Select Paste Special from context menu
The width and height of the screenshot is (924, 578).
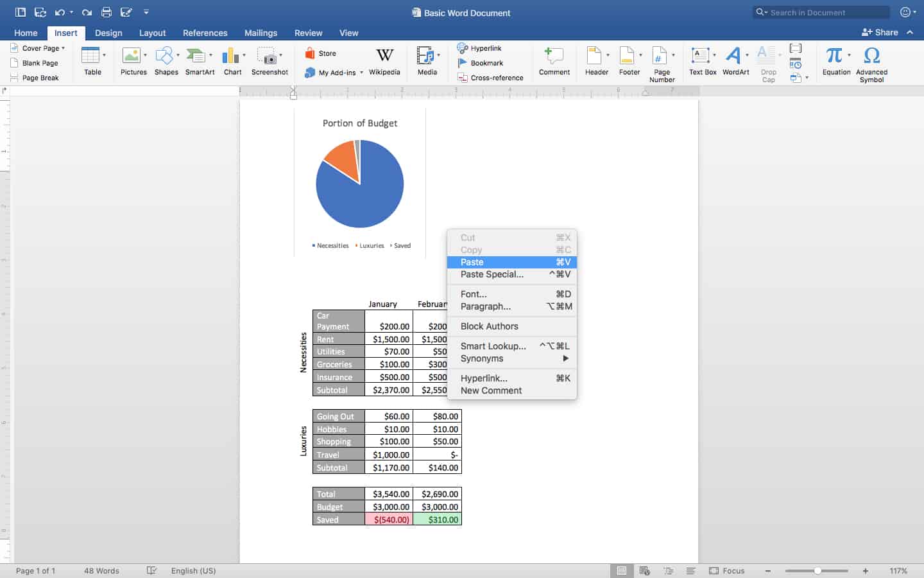492,274
